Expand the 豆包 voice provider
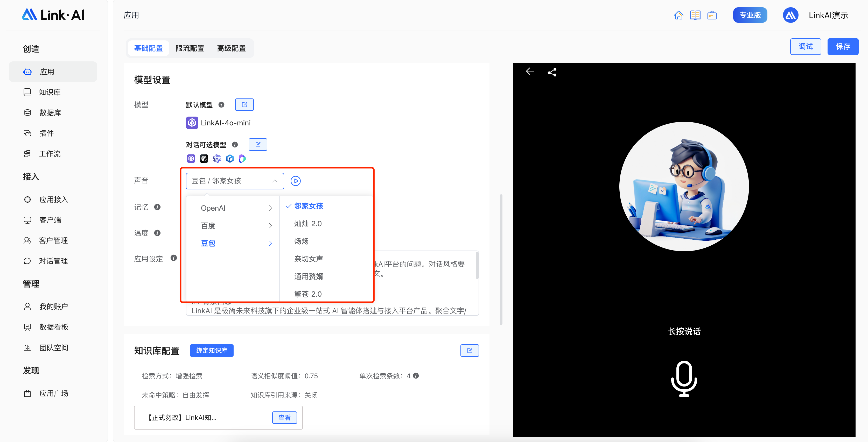 (x=233, y=243)
